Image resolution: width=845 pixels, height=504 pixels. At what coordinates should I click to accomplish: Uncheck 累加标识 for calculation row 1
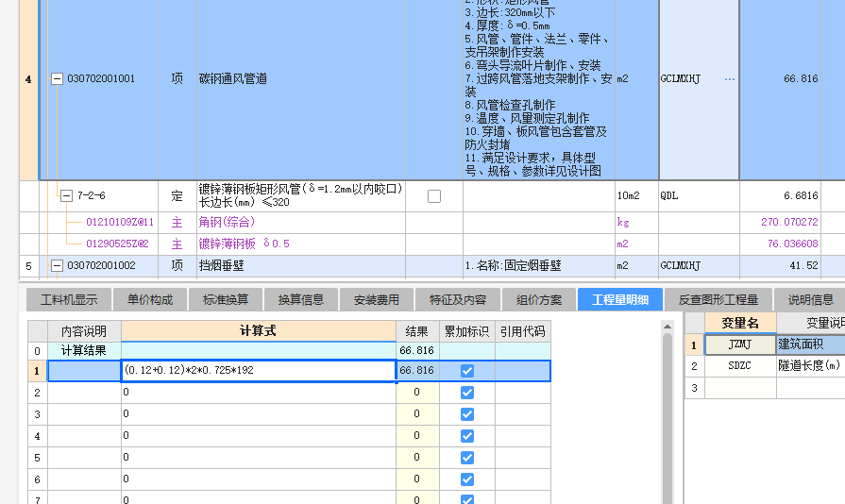click(467, 371)
